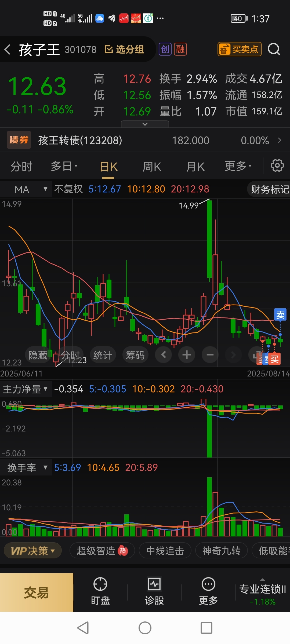
Task: Tap the 融 margin badge
Action: point(180,49)
